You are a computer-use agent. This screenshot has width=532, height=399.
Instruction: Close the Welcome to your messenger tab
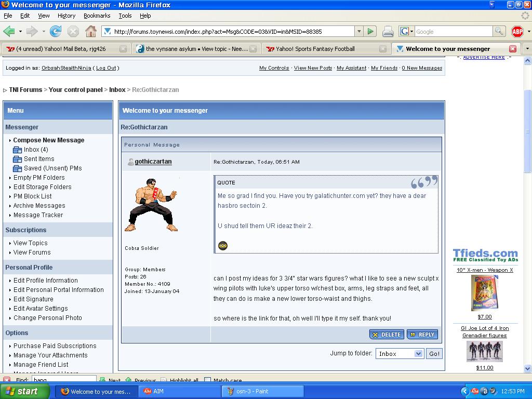point(513,49)
